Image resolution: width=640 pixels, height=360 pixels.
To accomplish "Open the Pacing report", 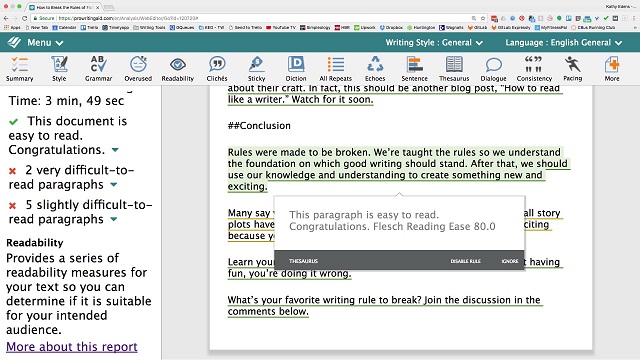I will click(573, 69).
